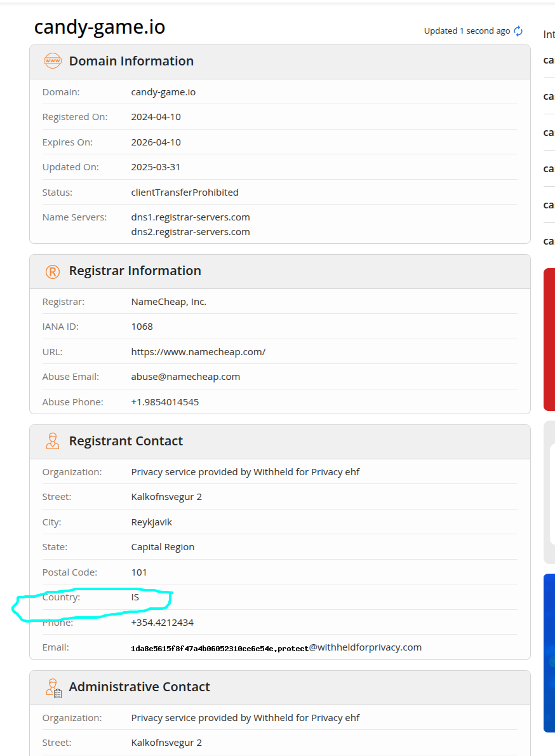This screenshot has height=756, width=555.
Task: Select the domain value candy-game.io
Action: 163,92
